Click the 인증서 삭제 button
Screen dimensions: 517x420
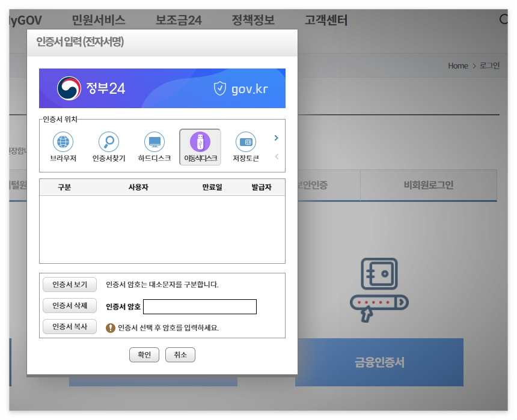point(69,305)
